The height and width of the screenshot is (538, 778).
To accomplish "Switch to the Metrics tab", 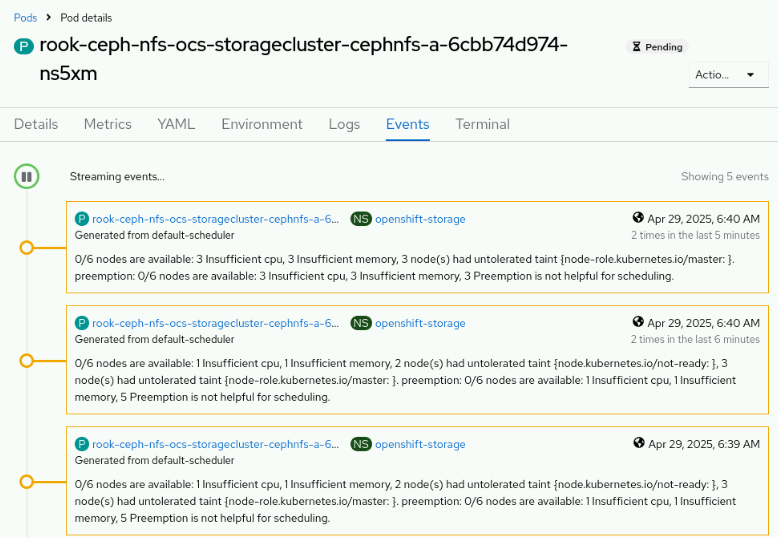I will click(x=108, y=124).
